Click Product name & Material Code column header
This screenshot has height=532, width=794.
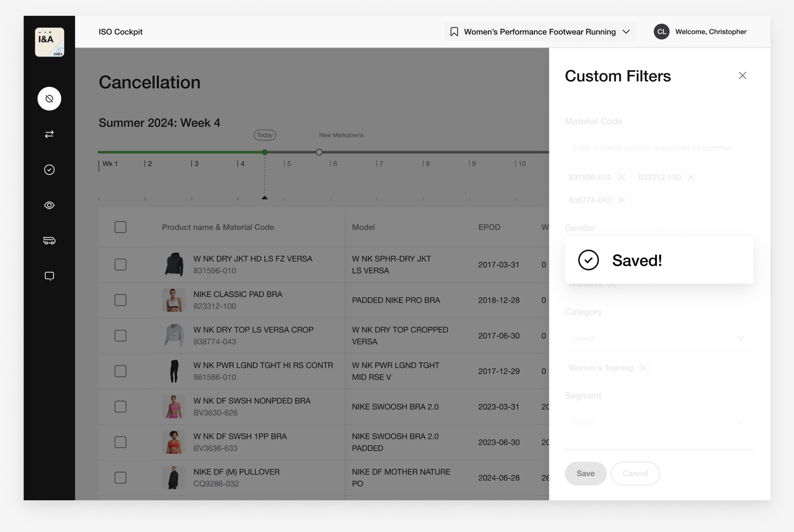point(218,227)
